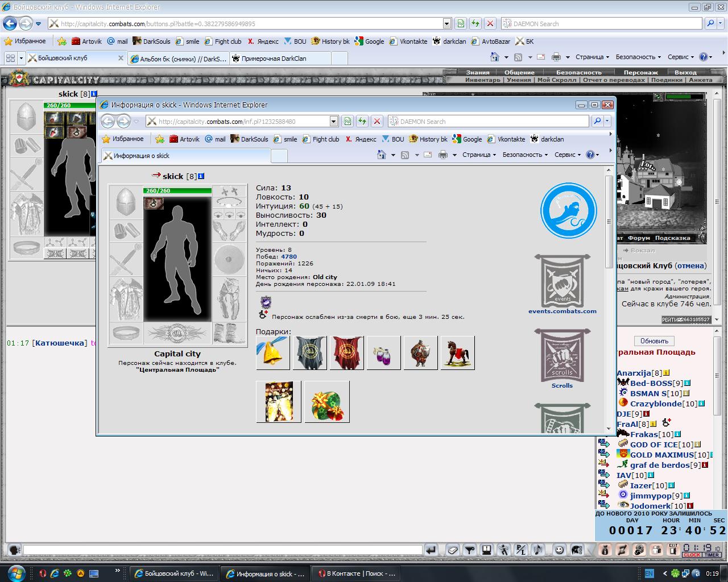
Task: Click the popup's Refresh page icon
Action: [x=362, y=121]
